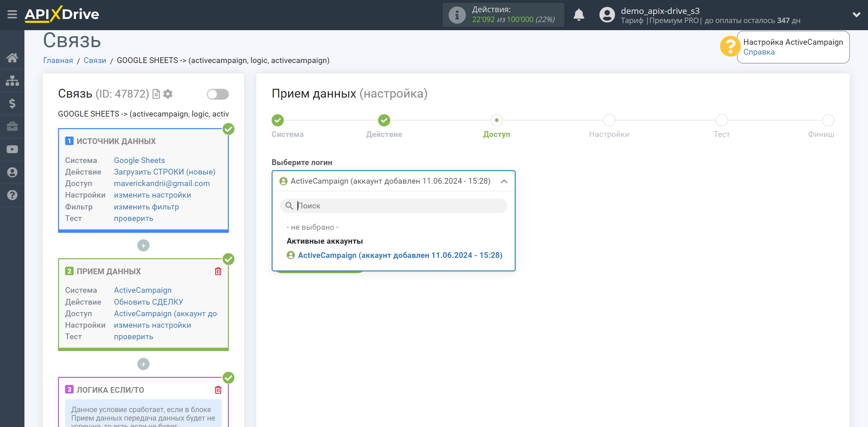Image resolution: width=868 pixels, height=427 pixels.
Task: Open the hamburger menu
Action: tap(12, 15)
